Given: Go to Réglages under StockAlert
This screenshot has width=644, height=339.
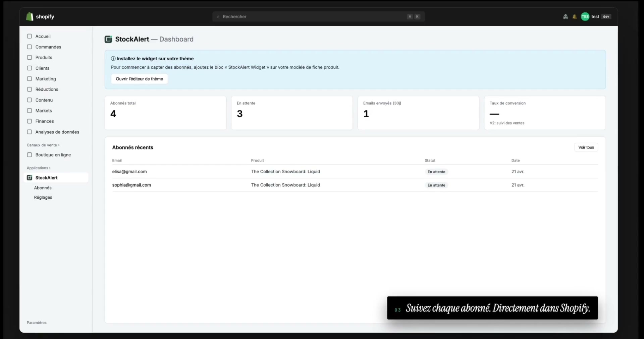Looking at the screenshot, I should (43, 197).
